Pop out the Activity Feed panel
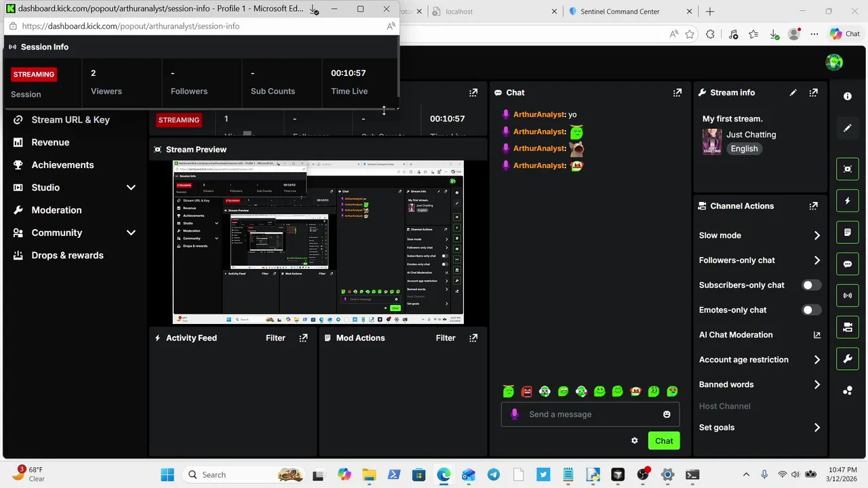This screenshot has height=488, width=868. click(303, 338)
